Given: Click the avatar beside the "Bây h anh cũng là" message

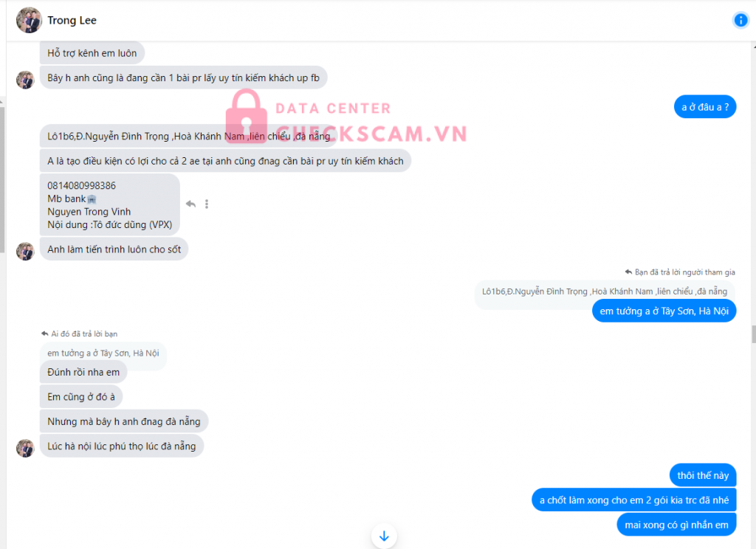Looking at the screenshot, I should pos(25,80).
